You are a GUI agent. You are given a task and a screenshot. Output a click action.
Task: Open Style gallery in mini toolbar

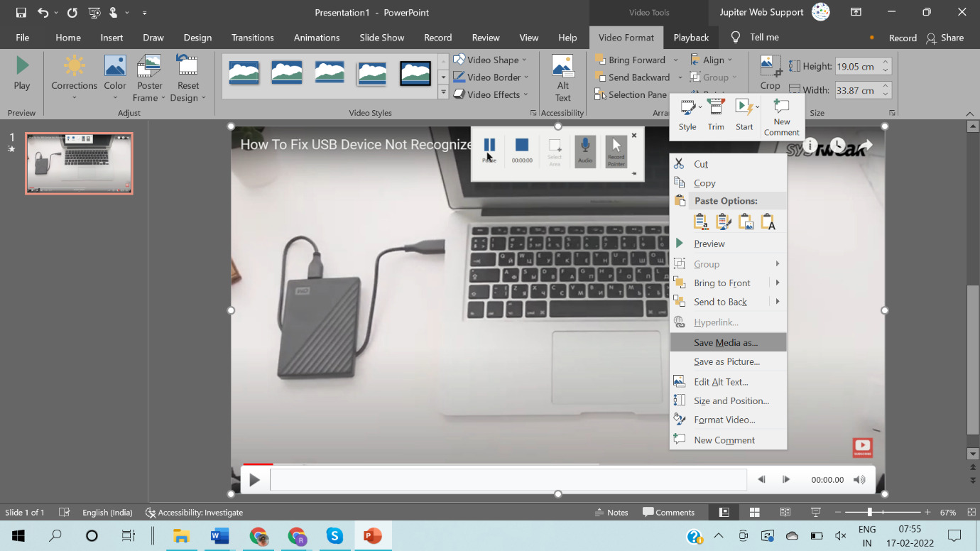tap(687, 115)
